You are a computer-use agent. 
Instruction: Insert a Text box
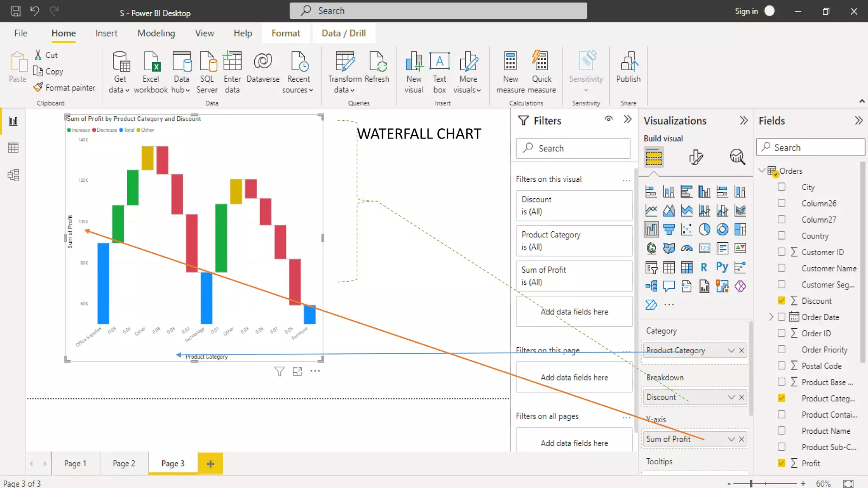coord(440,72)
